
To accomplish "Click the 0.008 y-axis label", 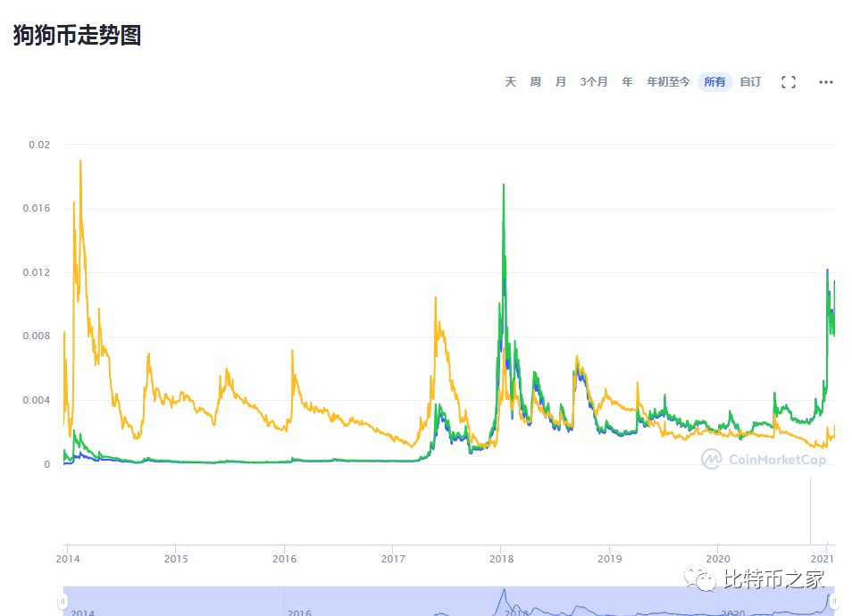I will coord(37,337).
